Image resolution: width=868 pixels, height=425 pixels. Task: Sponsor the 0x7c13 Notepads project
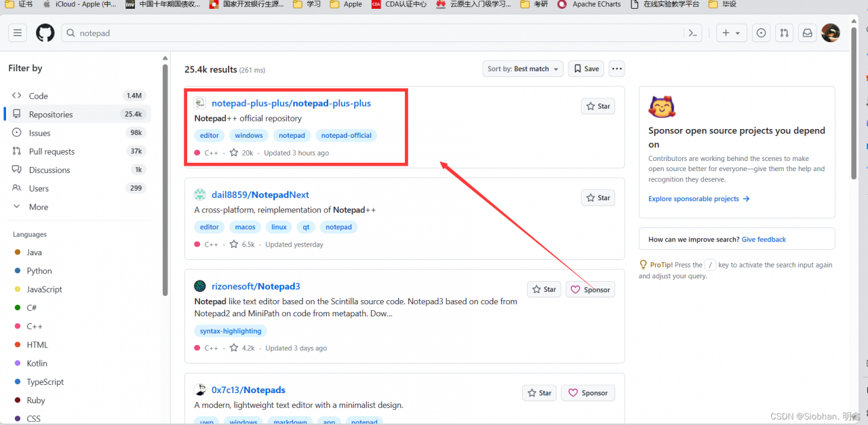[588, 392]
